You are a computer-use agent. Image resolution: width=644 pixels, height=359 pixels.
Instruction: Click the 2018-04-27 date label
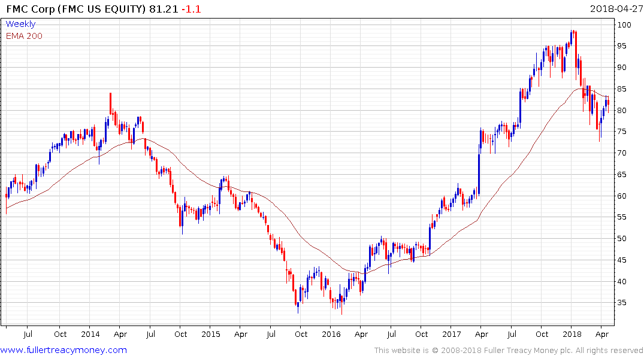(616, 9)
